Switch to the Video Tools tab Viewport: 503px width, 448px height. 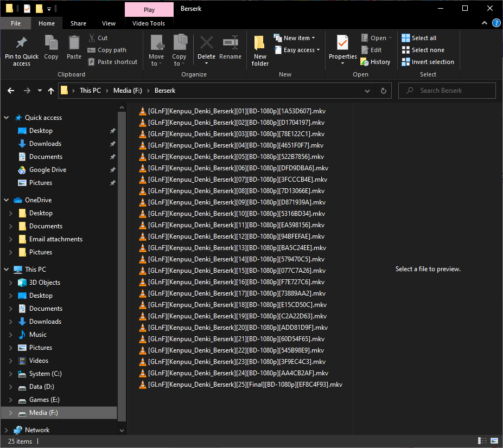[149, 23]
